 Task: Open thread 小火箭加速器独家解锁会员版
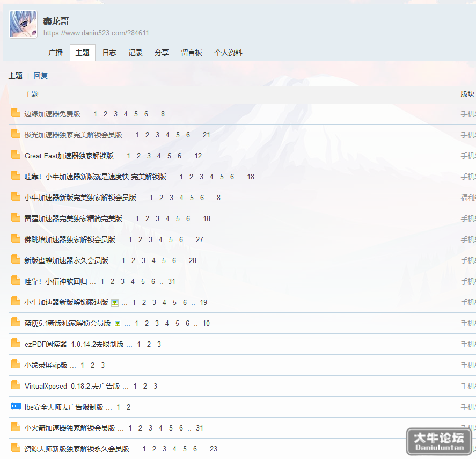click(70, 428)
